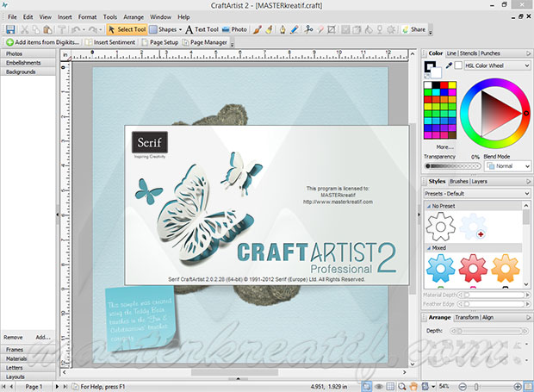Switch to the Line tab
This screenshot has height=392, width=534.
pyautogui.click(x=451, y=53)
